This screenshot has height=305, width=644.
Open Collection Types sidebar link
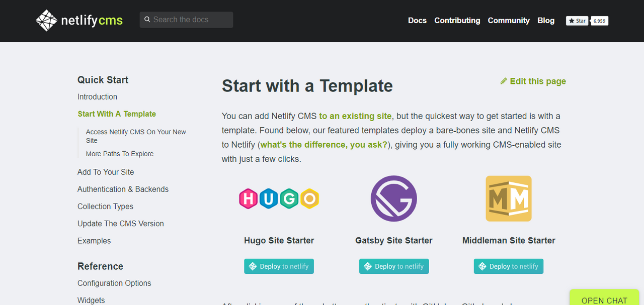(105, 207)
